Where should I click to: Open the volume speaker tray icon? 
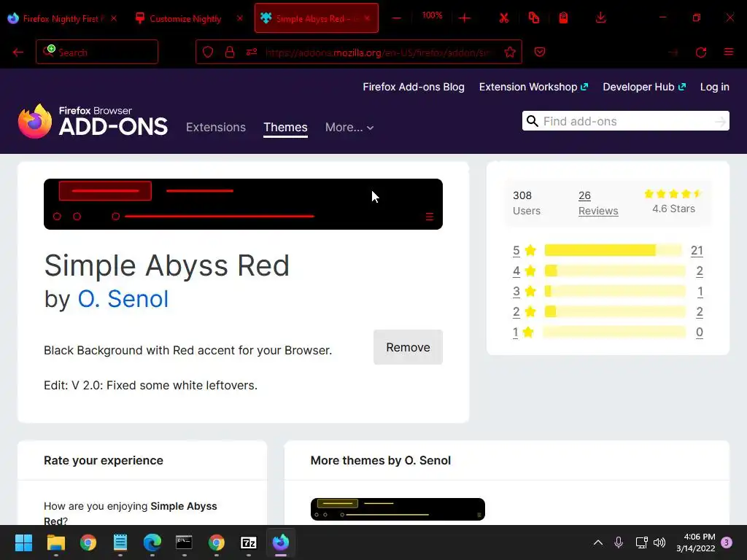coord(659,542)
